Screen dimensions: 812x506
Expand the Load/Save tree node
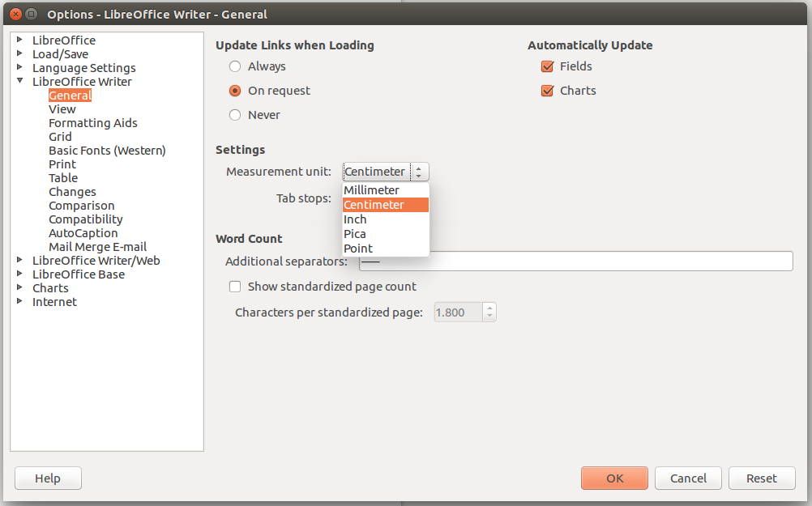[x=19, y=53]
